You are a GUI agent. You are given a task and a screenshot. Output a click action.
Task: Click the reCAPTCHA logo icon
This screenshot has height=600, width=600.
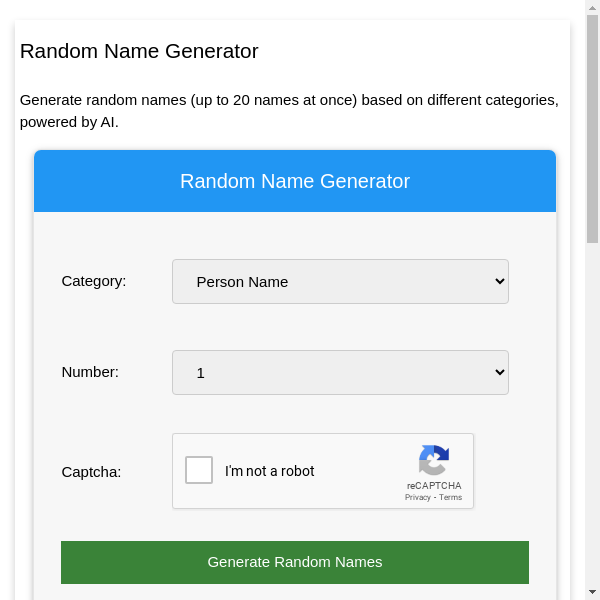click(433, 460)
